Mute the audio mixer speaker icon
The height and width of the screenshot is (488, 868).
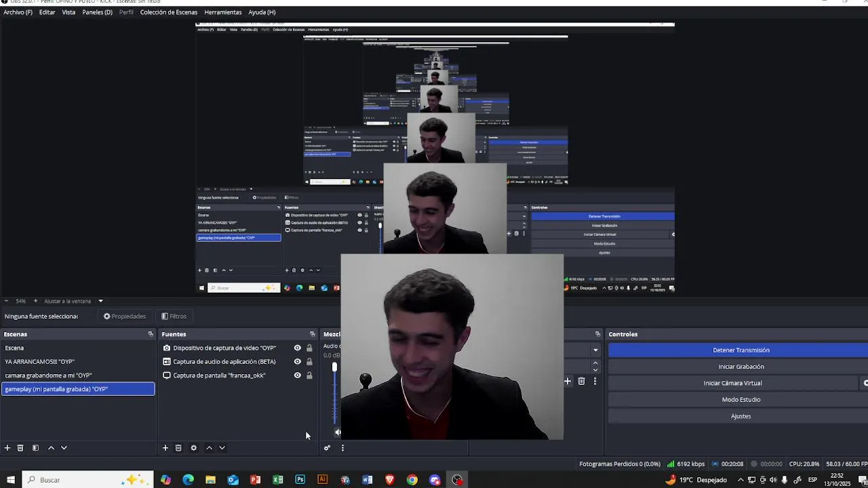(337, 432)
